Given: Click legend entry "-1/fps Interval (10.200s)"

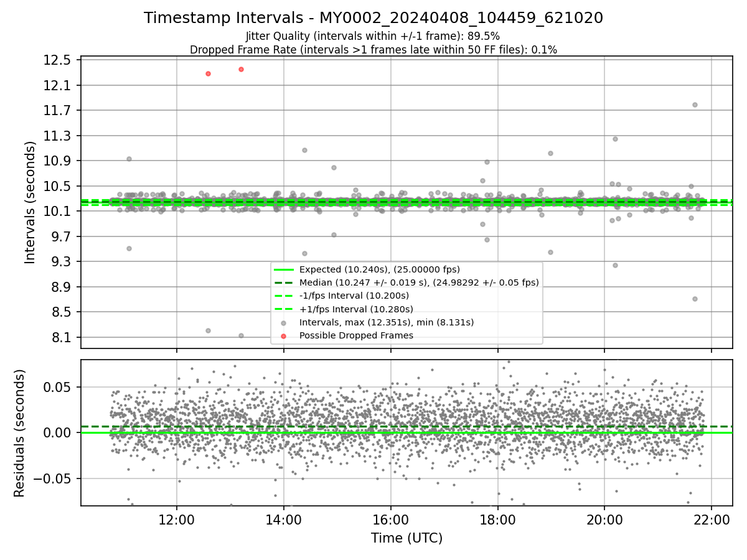Looking at the screenshot, I should coord(354,296).
